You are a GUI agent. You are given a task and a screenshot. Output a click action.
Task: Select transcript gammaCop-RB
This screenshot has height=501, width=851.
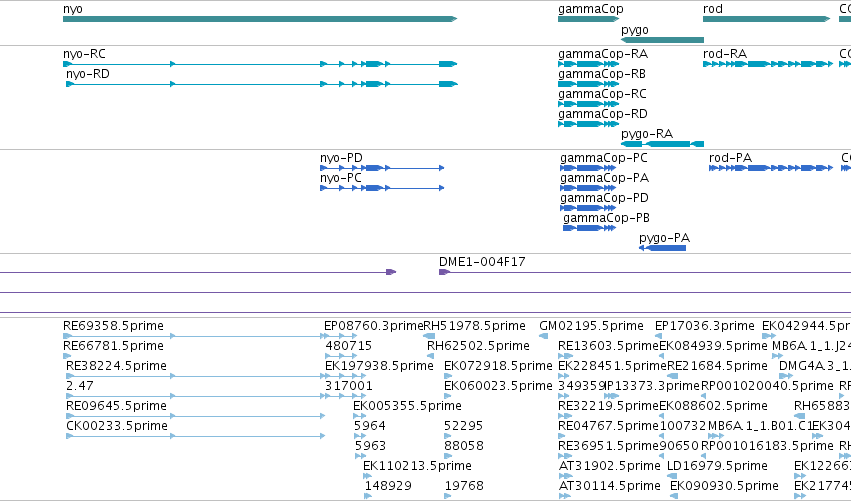pos(588,84)
